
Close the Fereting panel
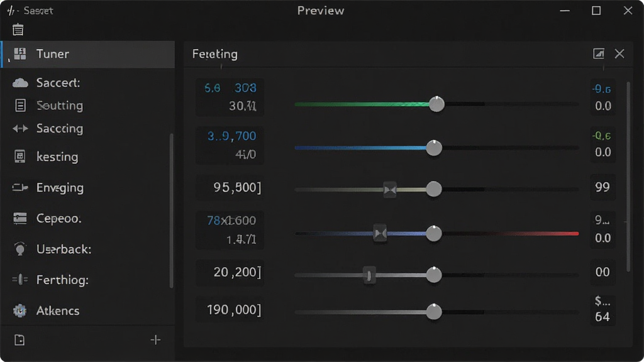(x=619, y=53)
